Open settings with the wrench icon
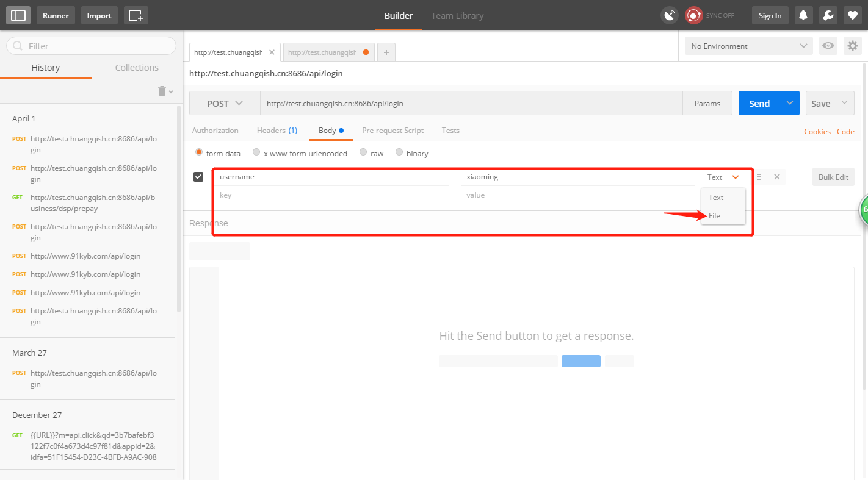Screen dimensions: 868x480 (828, 15)
